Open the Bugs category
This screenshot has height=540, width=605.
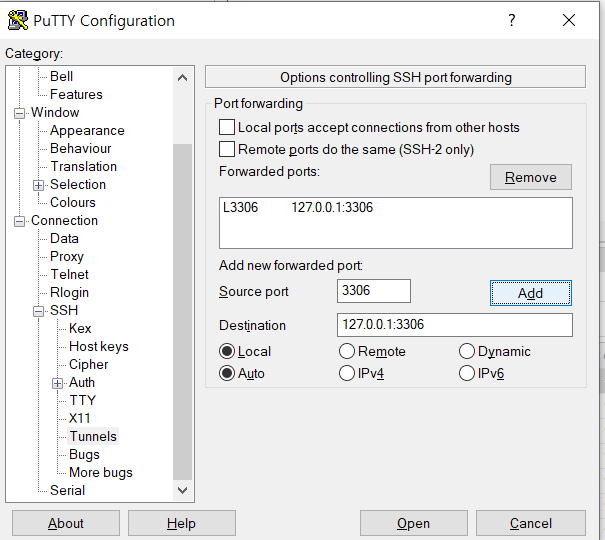[84, 454]
